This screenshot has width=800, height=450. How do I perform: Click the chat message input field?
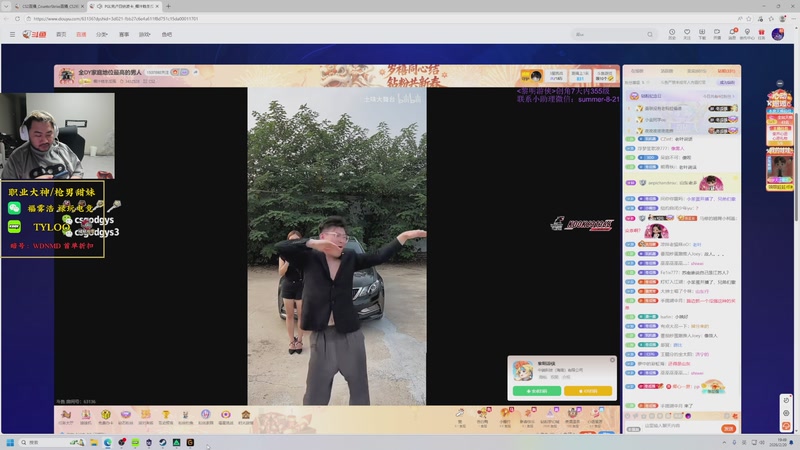681,426
